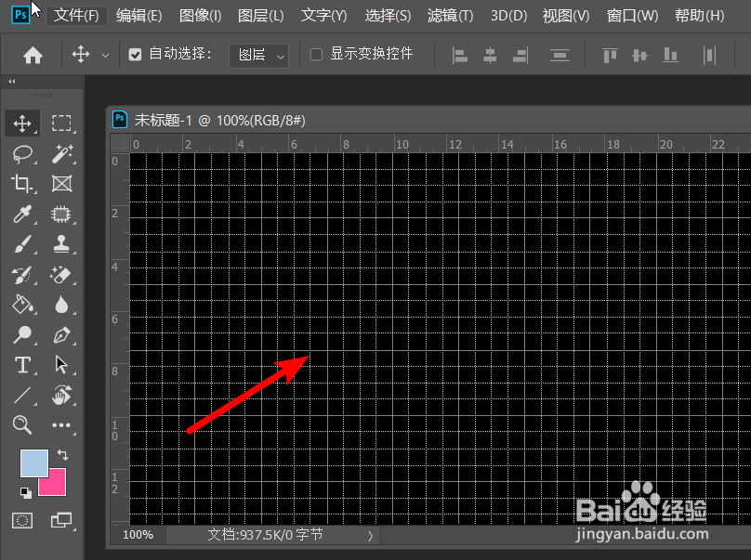Click the Home button in options bar

(x=32, y=55)
